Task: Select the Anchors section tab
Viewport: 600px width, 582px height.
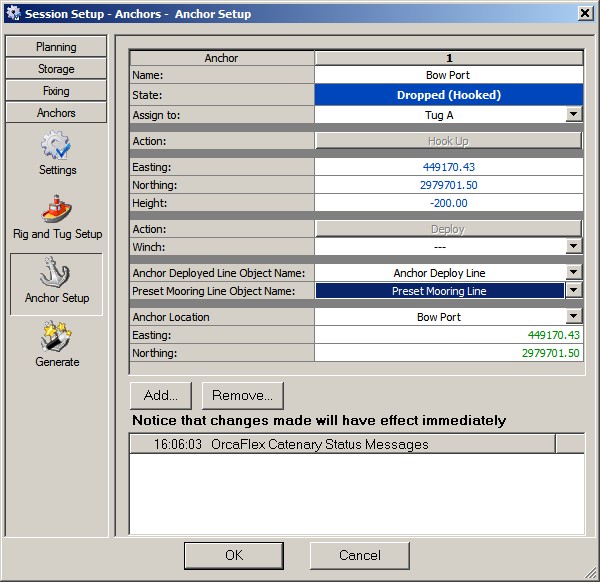Action: point(56,113)
